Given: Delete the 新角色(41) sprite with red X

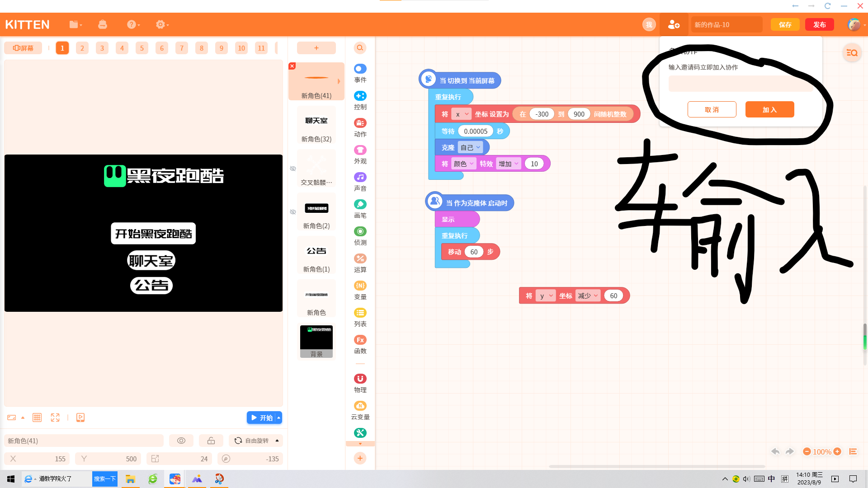Looking at the screenshot, I should (x=292, y=66).
